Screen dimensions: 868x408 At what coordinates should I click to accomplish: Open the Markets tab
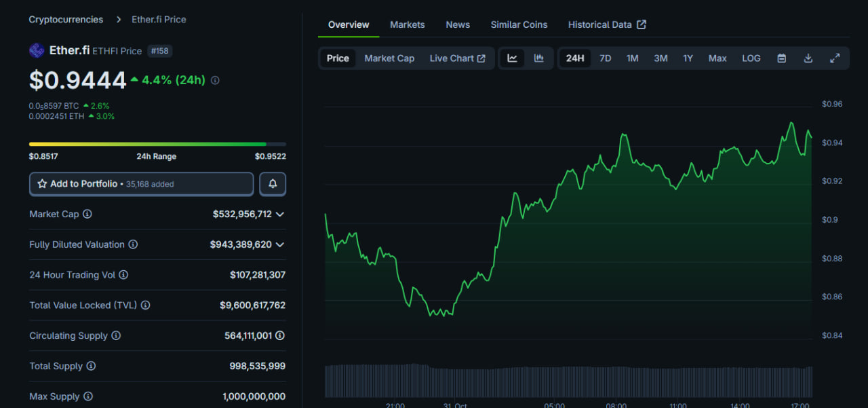click(x=407, y=24)
